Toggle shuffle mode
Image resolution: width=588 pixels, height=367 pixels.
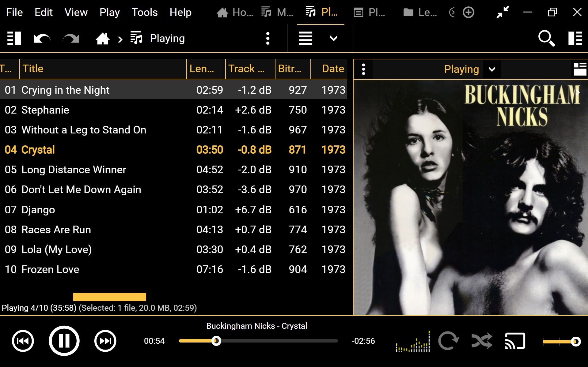(x=482, y=341)
